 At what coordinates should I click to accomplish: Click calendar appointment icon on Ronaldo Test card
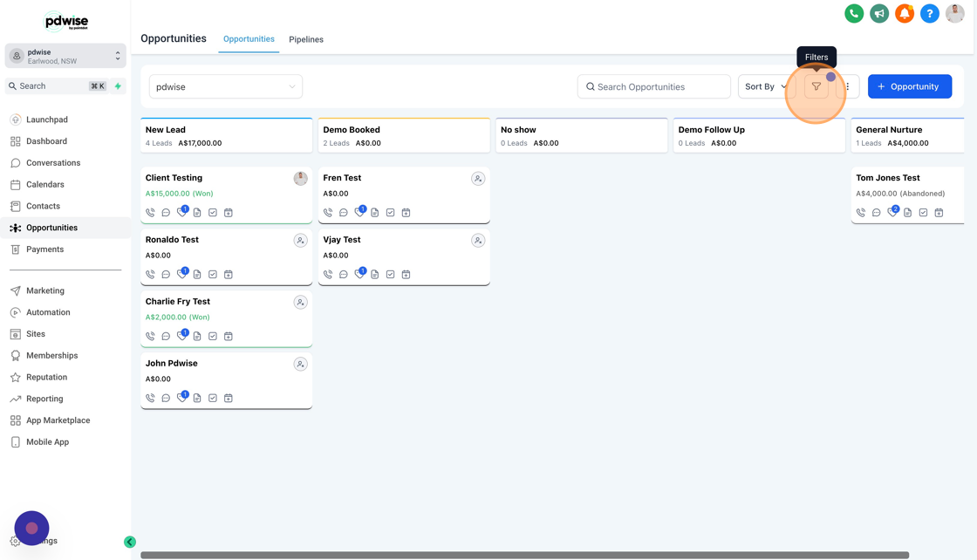point(228,274)
